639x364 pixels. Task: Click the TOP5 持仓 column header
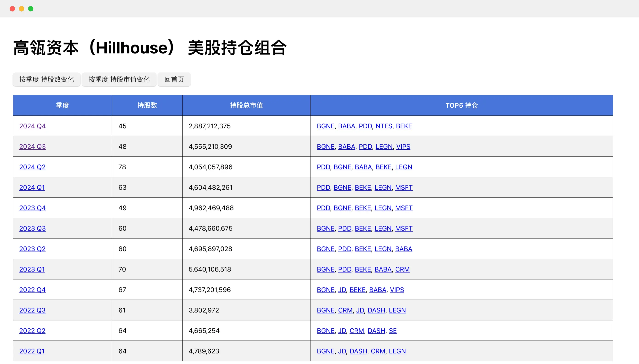462,105
